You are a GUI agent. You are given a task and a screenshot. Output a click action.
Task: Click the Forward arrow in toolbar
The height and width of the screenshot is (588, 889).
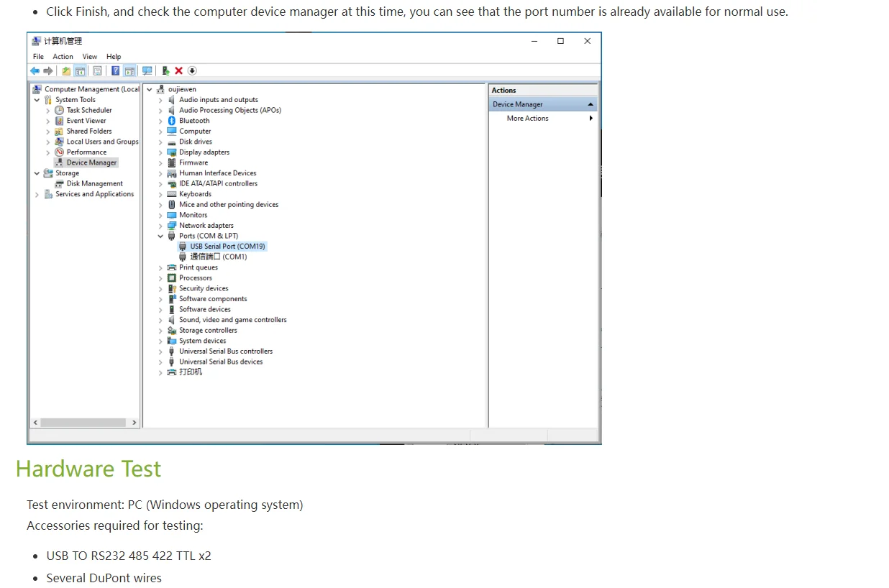tap(48, 70)
